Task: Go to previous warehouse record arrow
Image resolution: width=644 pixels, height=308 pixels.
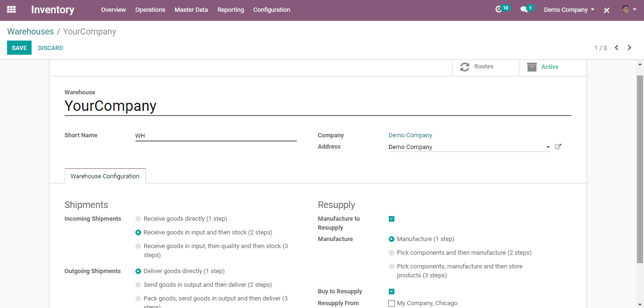Action: (616, 48)
